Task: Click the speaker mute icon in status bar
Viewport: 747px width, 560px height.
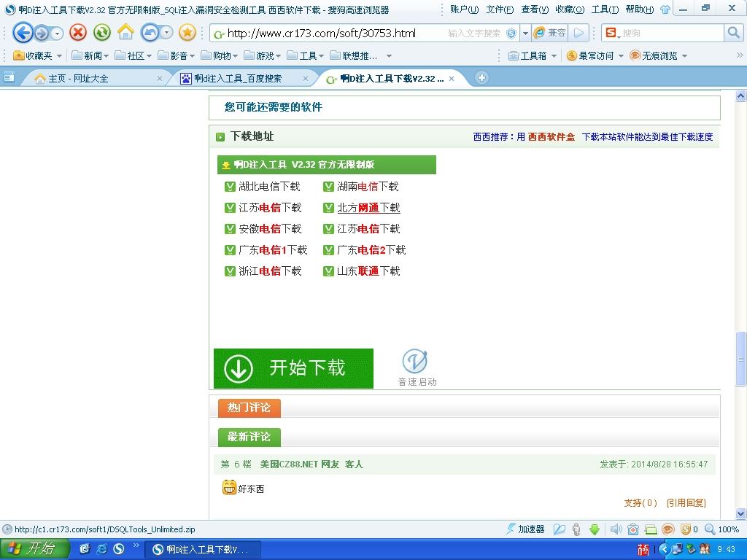Action: [x=616, y=529]
